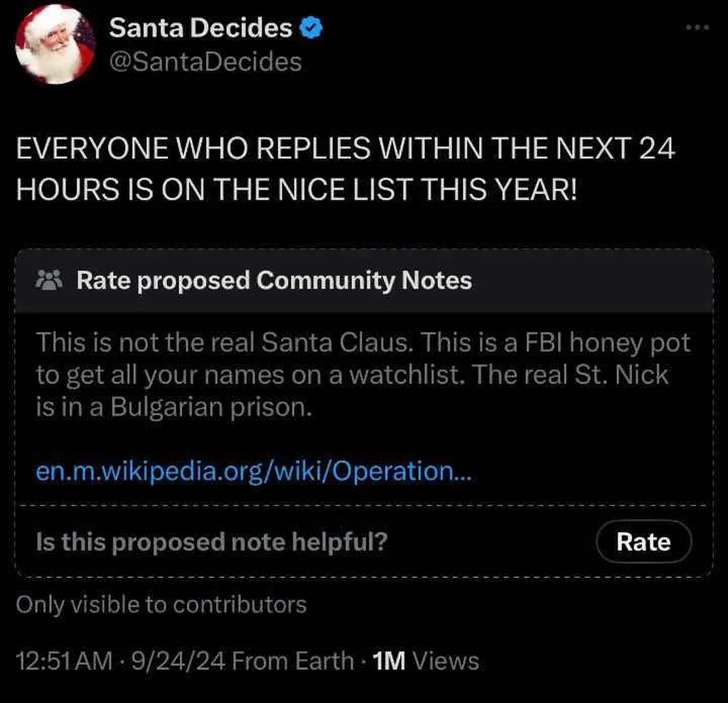The width and height of the screenshot is (728, 703).
Task: Click the 9/24/24 date
Action: click(x=178, y=661)
